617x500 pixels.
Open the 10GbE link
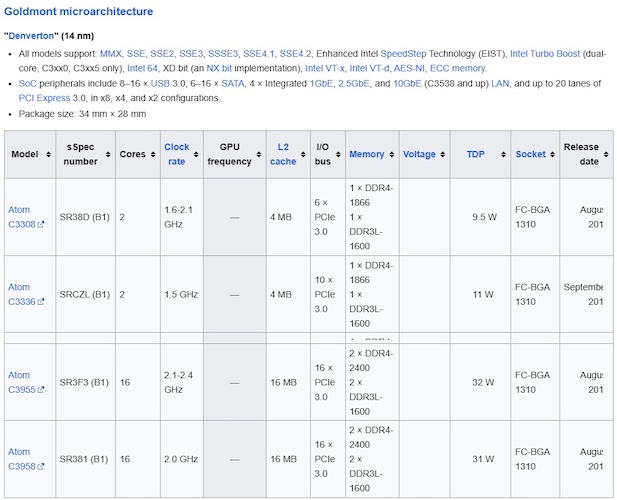pyautogui.click(x=407, y=83)
